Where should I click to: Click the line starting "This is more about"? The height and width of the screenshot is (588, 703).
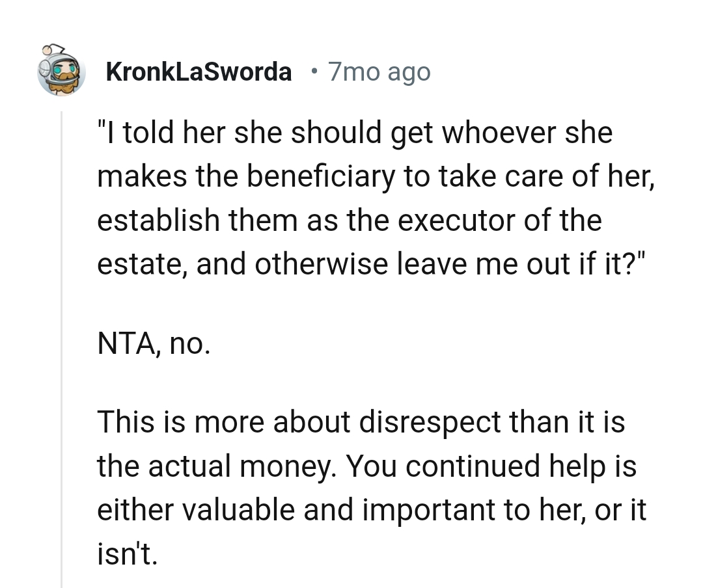pos(361,423)
